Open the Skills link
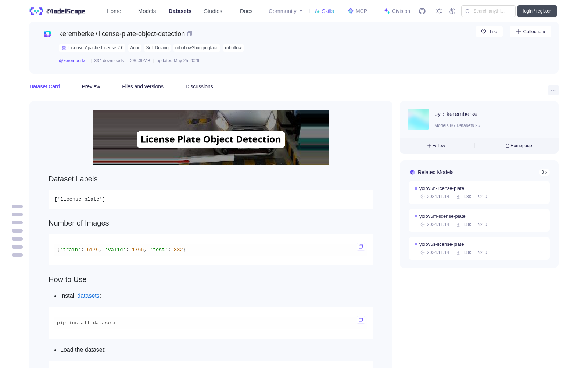Image resolution: width=588 pixels, height=368 pixels. (325, 11)
